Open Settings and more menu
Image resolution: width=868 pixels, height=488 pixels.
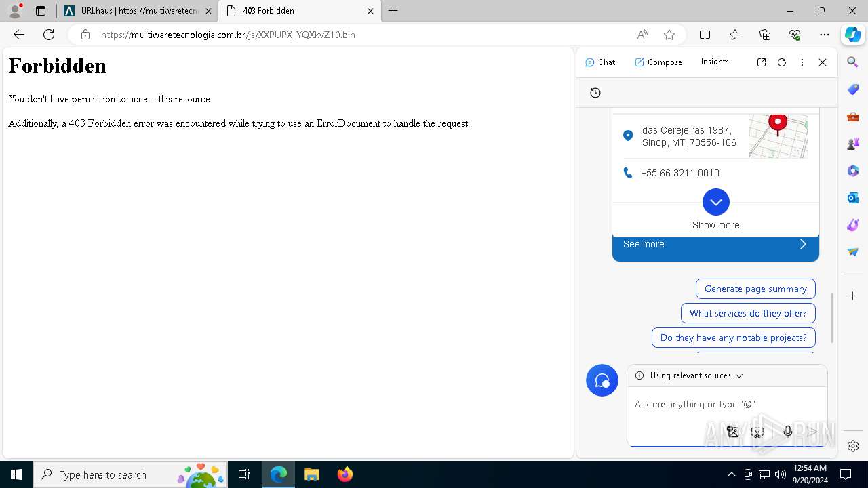pyautogui.click(x=825, y=35)
